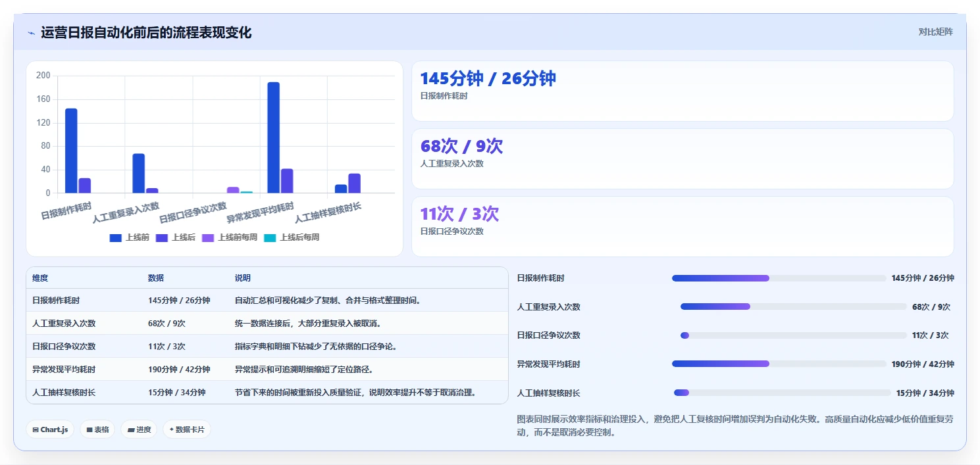Click the 数据 column header
The width and height of the screenshot is (980, 465).
[x=156, y=278]
